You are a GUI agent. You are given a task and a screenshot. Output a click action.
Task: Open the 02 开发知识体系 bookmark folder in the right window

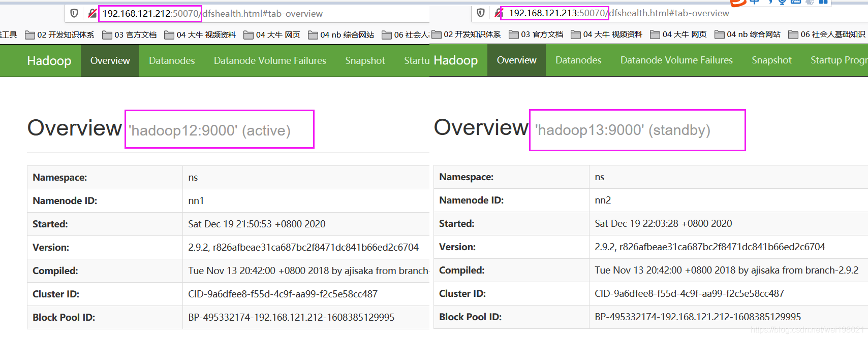466,35
